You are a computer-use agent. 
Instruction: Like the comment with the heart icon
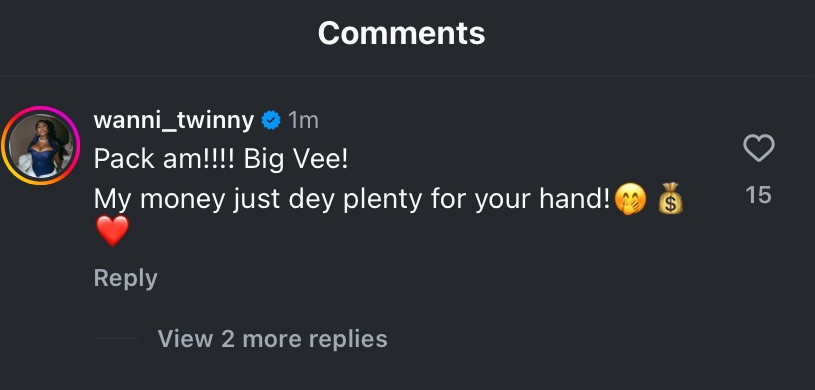[758, 148]
